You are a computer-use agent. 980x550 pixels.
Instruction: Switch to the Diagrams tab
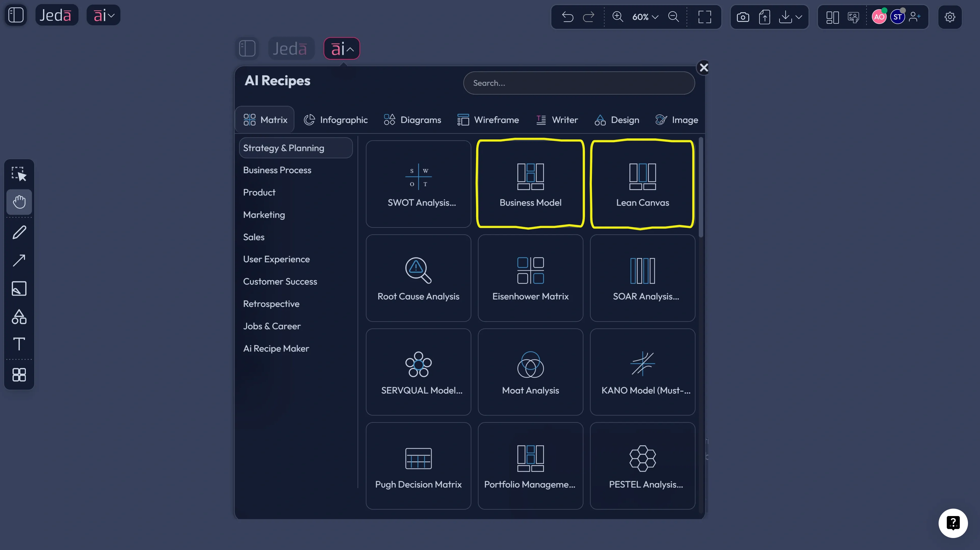413,120
